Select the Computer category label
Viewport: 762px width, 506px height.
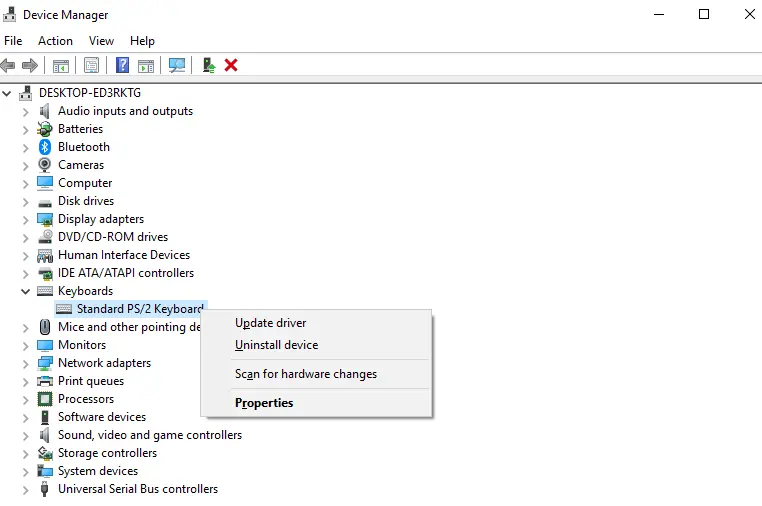pos(85,183)
